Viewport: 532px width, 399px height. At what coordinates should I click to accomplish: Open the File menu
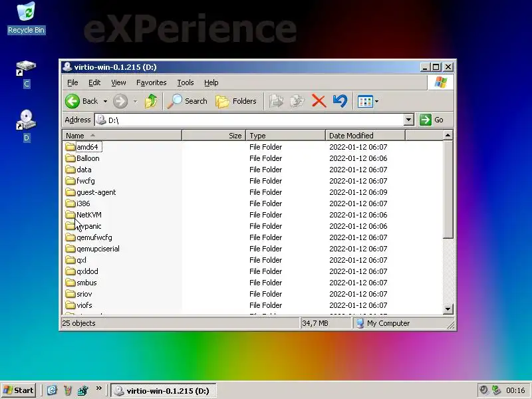coord(72,82)
